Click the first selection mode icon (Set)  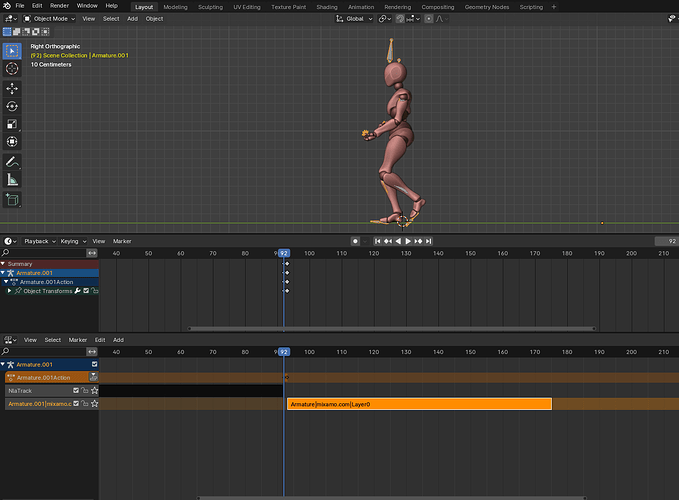tap(7, 32)
